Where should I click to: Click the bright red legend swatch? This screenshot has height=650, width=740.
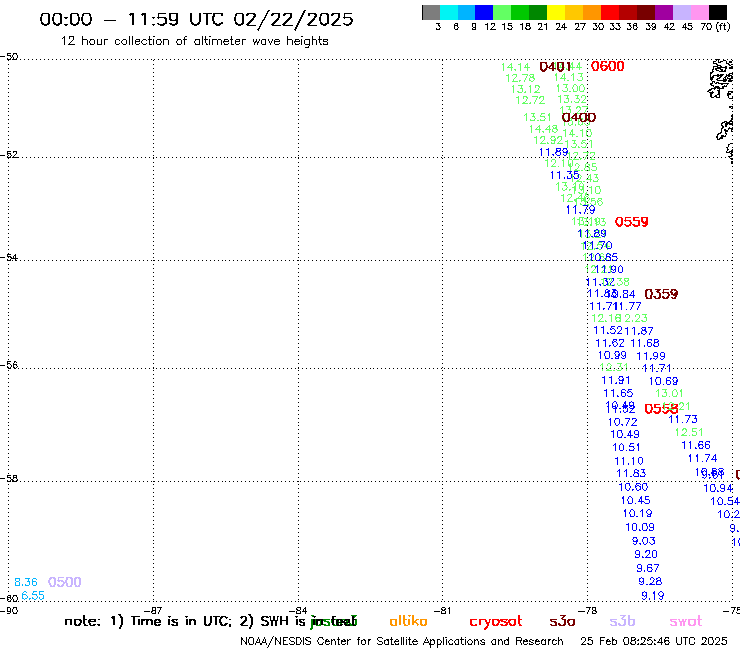click(610, 12)
